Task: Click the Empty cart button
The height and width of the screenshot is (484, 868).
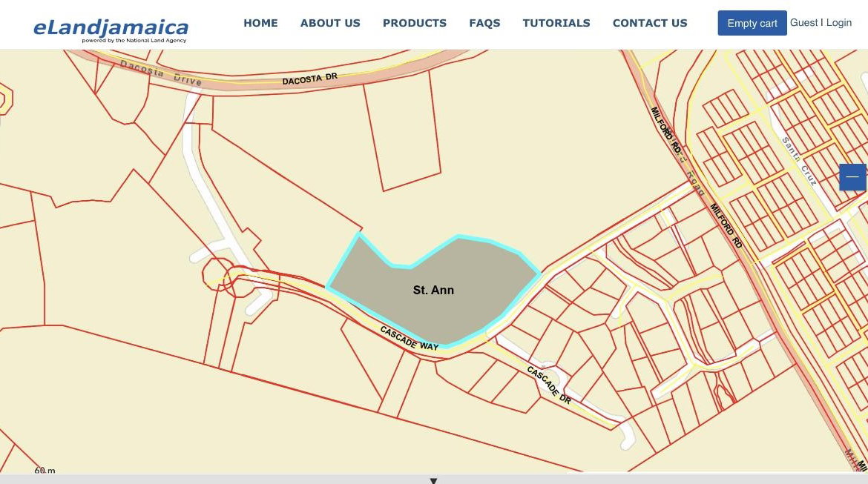Action: click(752, 23)
